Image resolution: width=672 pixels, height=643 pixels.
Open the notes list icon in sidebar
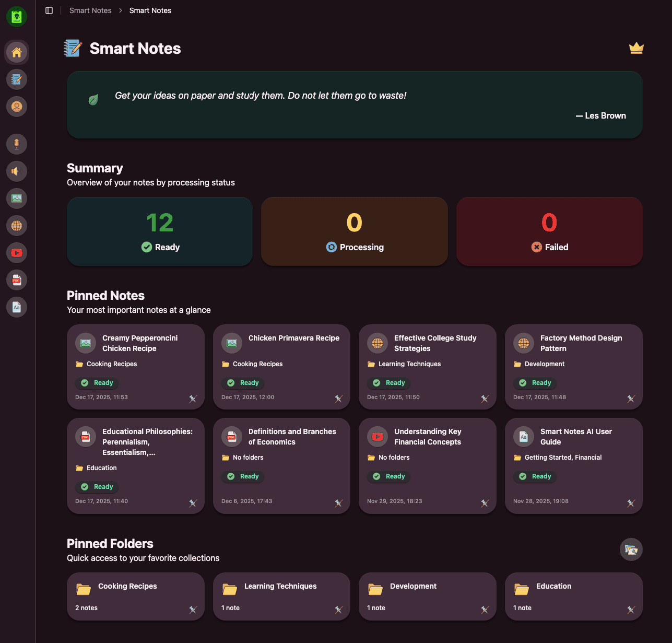pyautogui.click(x=17, y=79)
